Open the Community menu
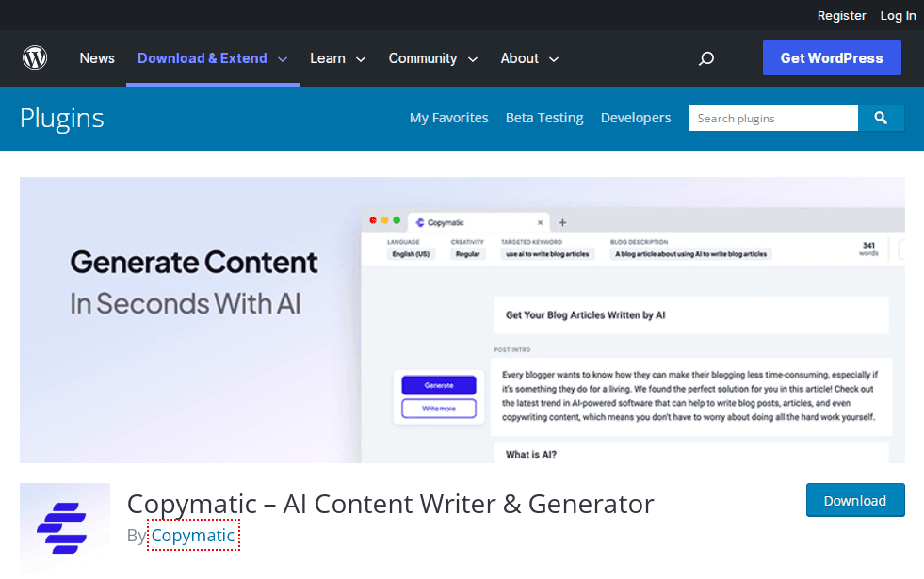The height and width of the screenshot is (579, 924). [423, 58]
